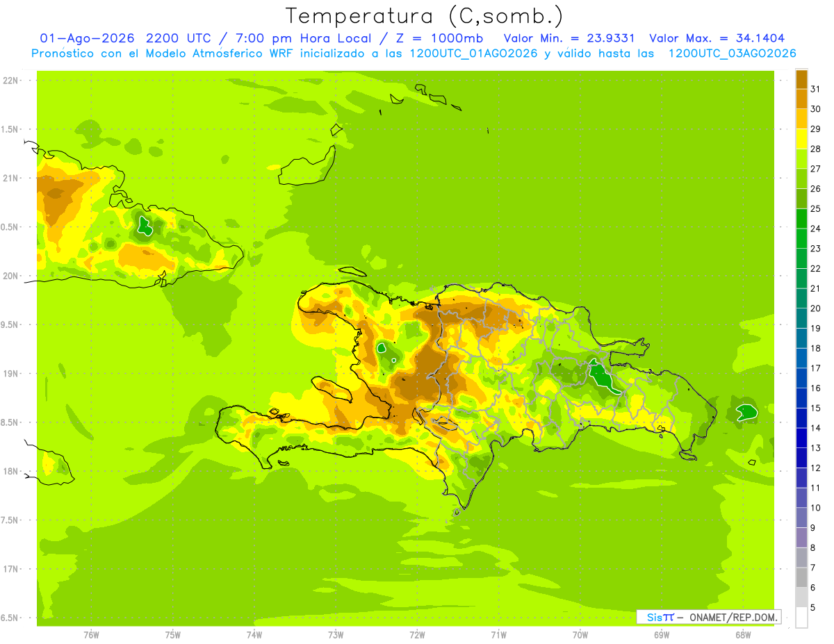Click the dark green cool spot near 68W
Image resolution: width=834 pixels, height=644 pixels.
(747, 412)
